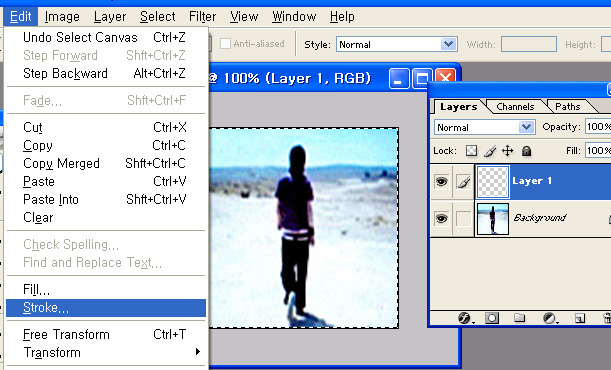
Task: Open the Edit menu
Action: (21, 17)
